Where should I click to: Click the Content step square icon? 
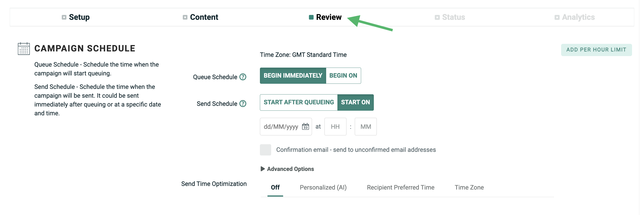pos(185,17)
